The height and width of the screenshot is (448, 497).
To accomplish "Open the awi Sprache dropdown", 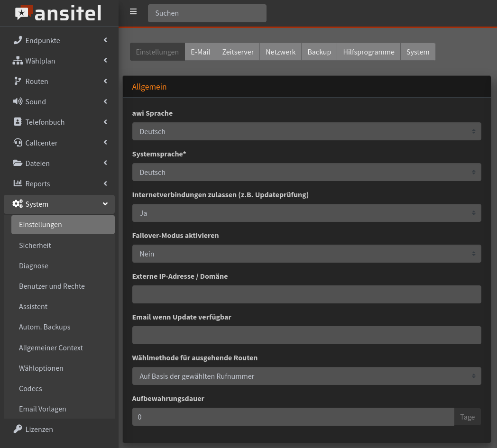I will [x=306, y=131].
